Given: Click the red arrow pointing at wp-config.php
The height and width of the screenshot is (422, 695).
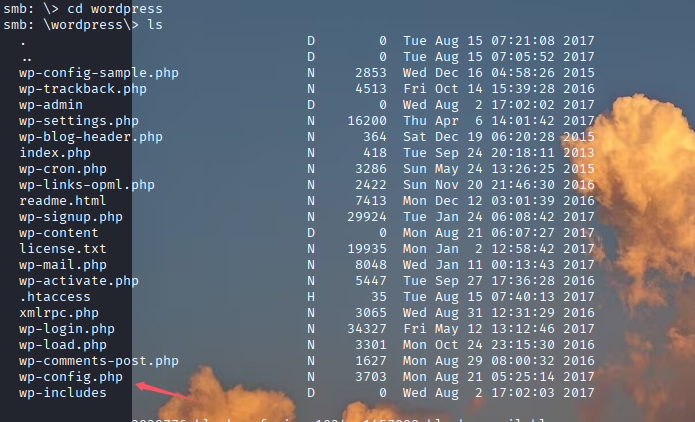Looking at the screenshot, I should 161,388.
